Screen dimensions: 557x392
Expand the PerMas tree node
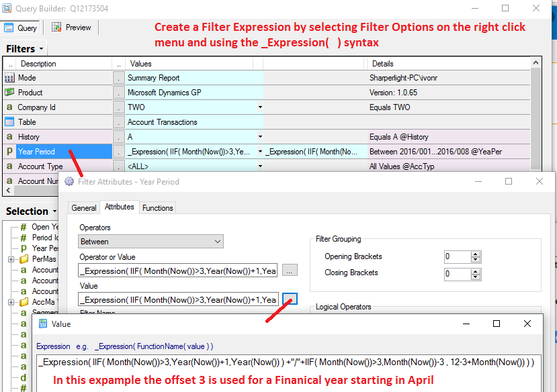(11, 259)
